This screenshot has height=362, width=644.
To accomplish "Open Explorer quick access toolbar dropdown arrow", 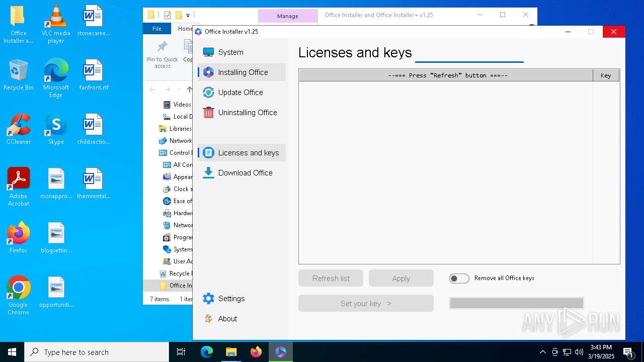I will (x=188, y=16).
